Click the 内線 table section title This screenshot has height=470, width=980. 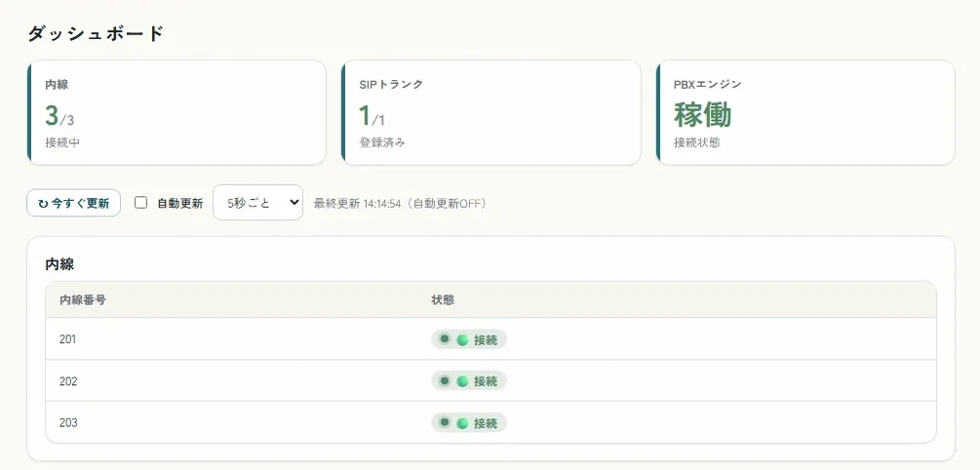point(59,263)
